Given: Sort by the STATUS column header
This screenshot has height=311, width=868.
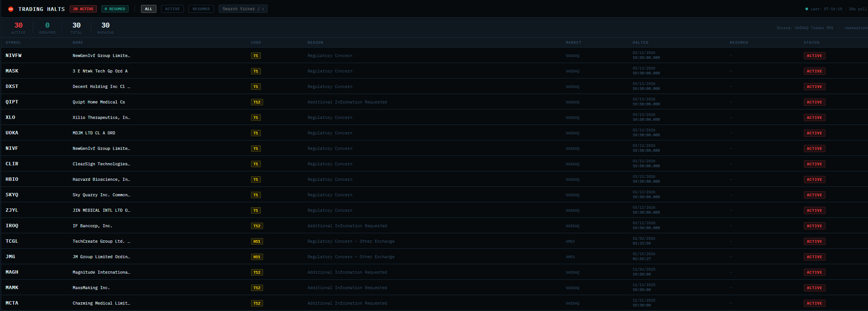Looking at the screenshot, I should point(811,43).
